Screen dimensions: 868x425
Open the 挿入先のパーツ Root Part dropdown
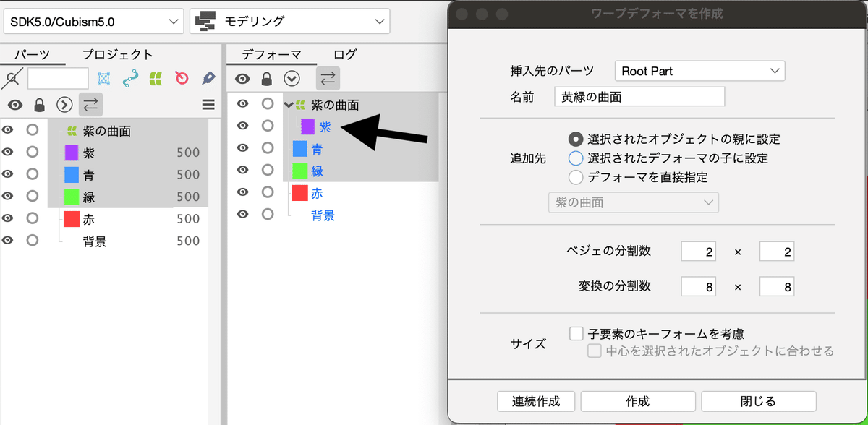click(699, 71)
